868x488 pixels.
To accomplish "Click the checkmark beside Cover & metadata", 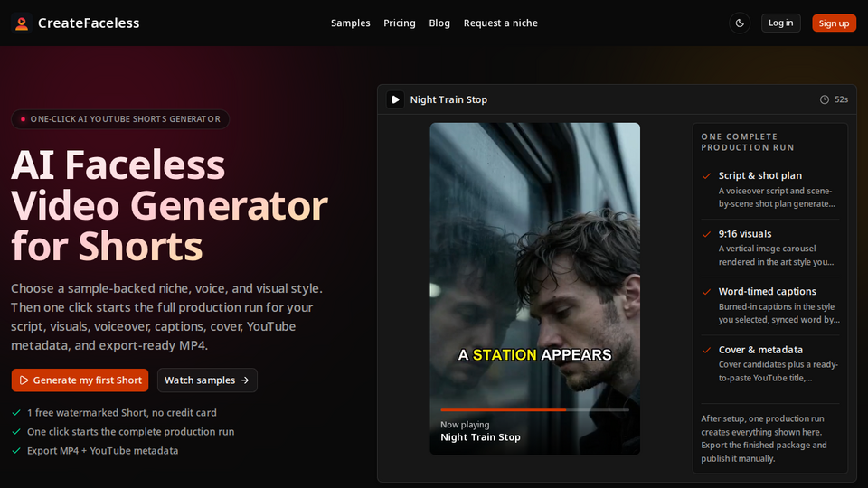I will tap(706, 351).
